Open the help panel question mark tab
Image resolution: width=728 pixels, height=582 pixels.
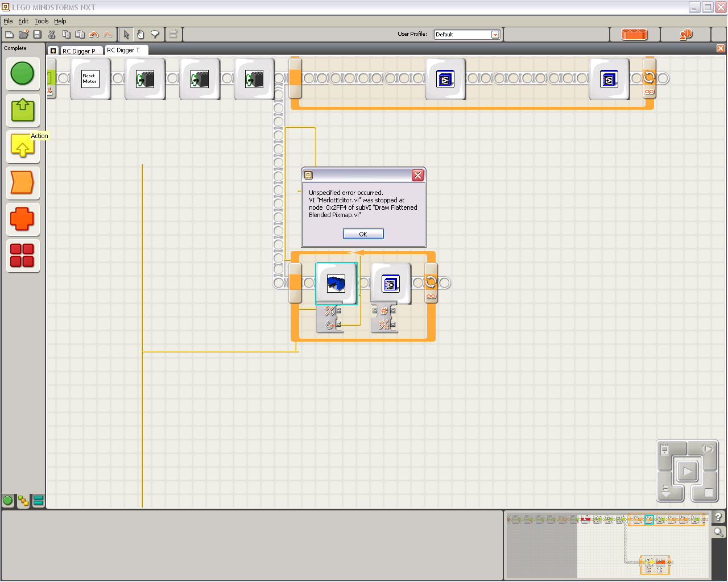point(718,517)
